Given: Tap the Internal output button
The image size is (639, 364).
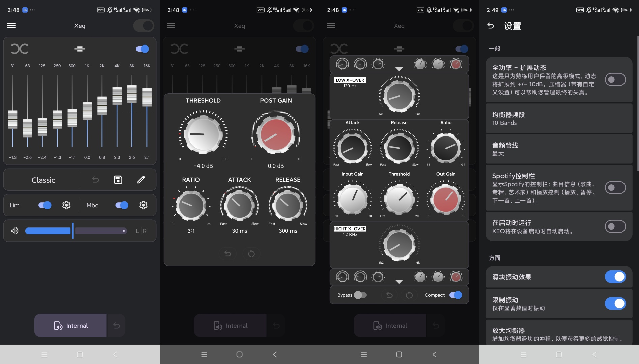Looking at the screenshot, I should point(70,326).
